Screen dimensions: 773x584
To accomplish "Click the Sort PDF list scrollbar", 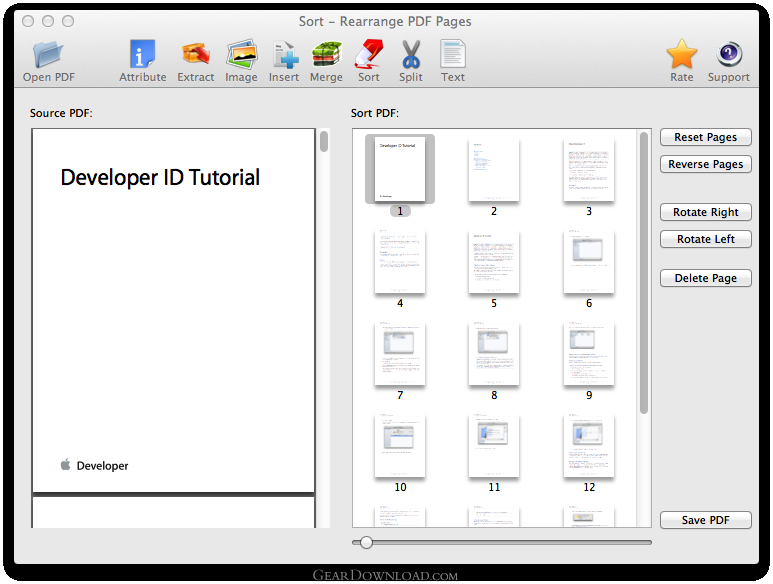I will pos(643,274).
